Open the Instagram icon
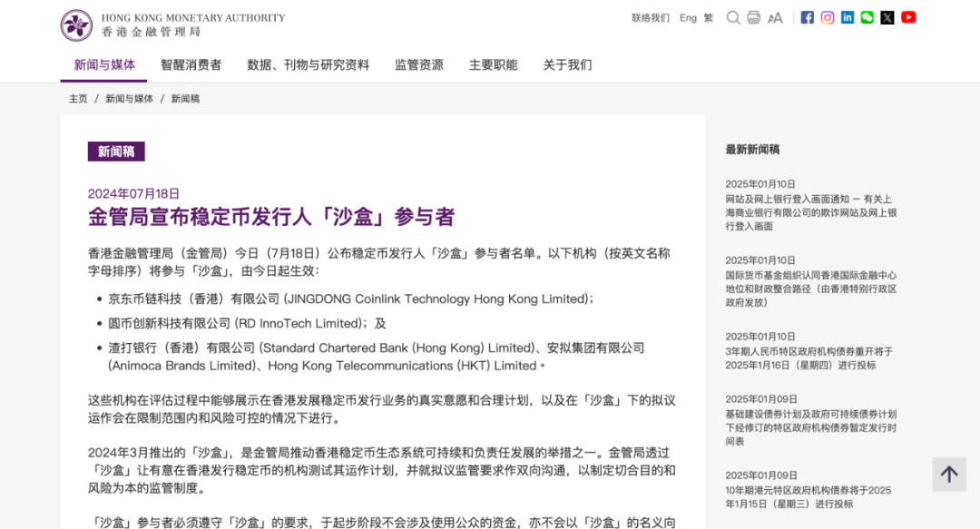Screen dimensions: 980x529 click(828, 17)
